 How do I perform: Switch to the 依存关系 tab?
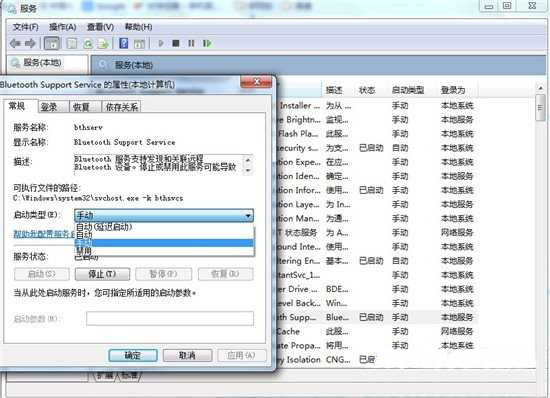(x=121, y=107)
